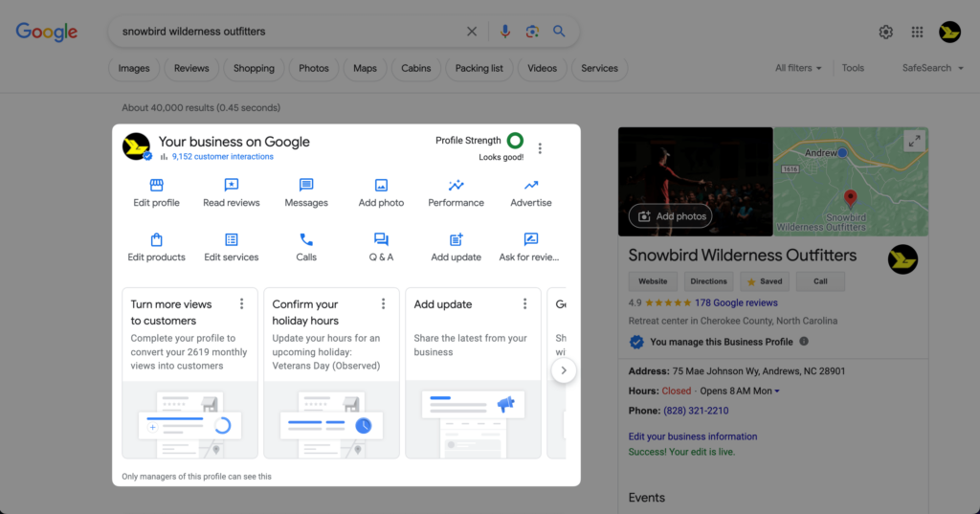980x514 pixels.
Task: Select the Videos filter chip
Action: [542, 68]
